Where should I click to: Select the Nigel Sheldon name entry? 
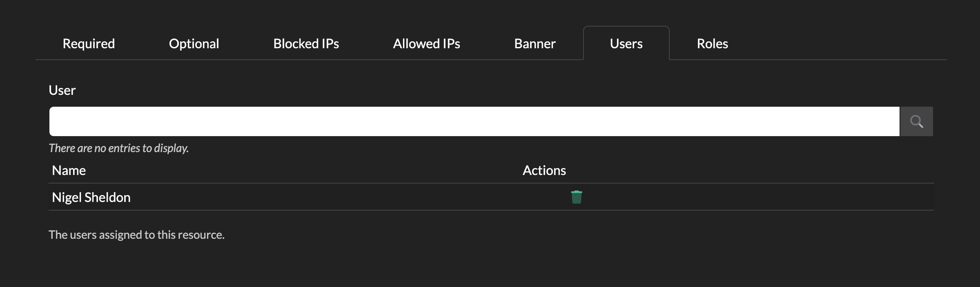[x=91, y=197]
